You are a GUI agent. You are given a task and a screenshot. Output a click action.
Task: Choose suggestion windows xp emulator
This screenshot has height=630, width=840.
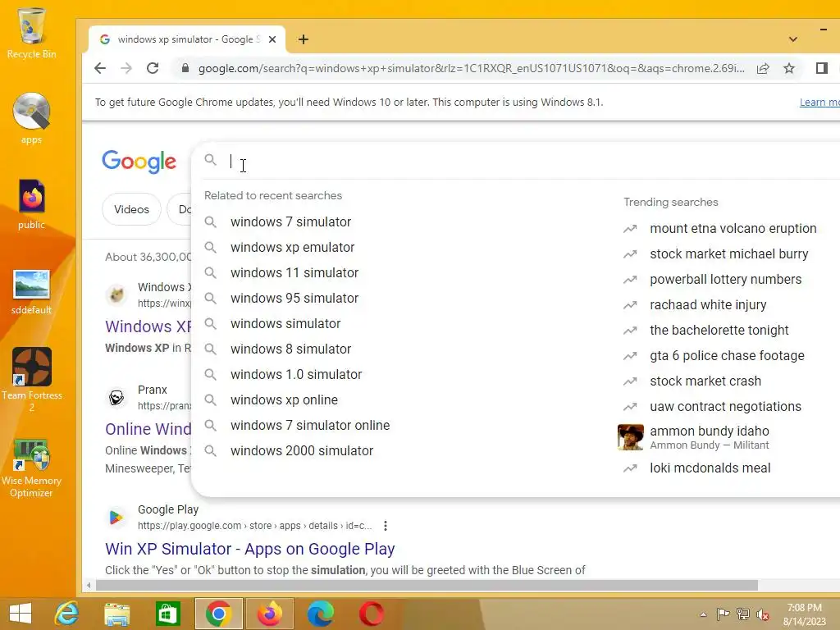tap(293, 248)
